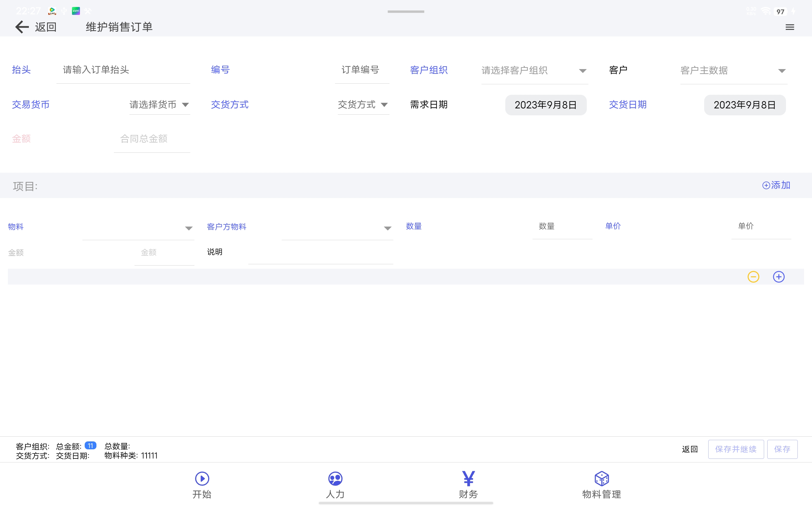
Task: Open the 客户方物料 dropdown arrow
Action: (x=387, y=228)
